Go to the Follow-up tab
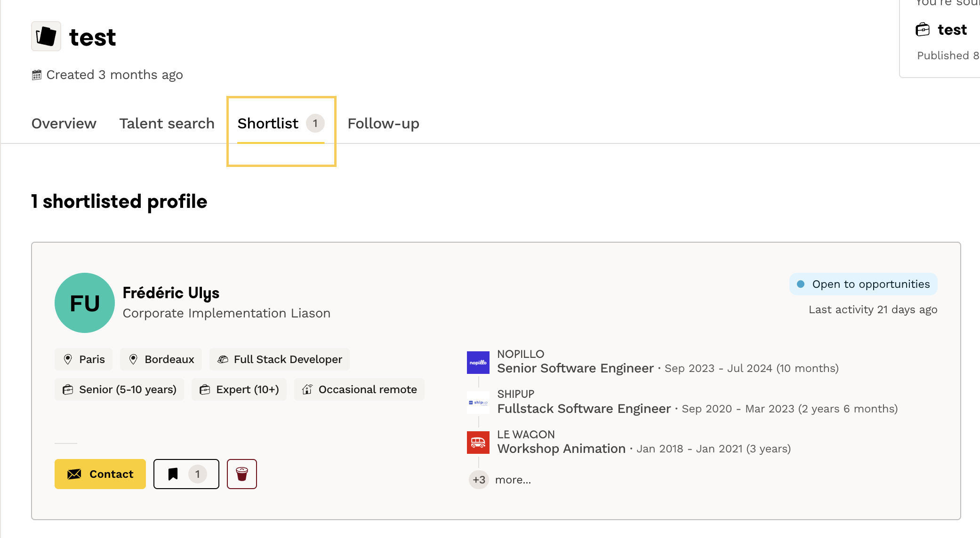This screenshot has height=538, width=980. tap(383, 123)
